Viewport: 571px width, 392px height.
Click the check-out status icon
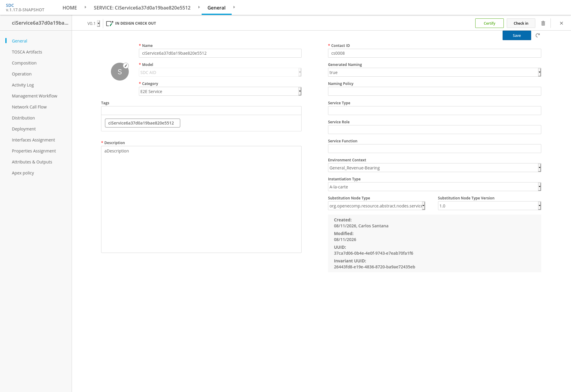tap(110, 23)
